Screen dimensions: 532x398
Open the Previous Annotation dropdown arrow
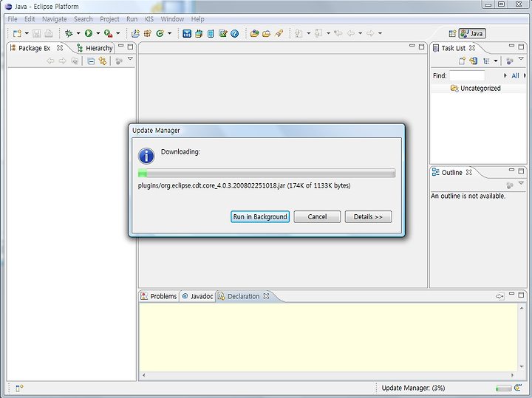tap(328, 33)
